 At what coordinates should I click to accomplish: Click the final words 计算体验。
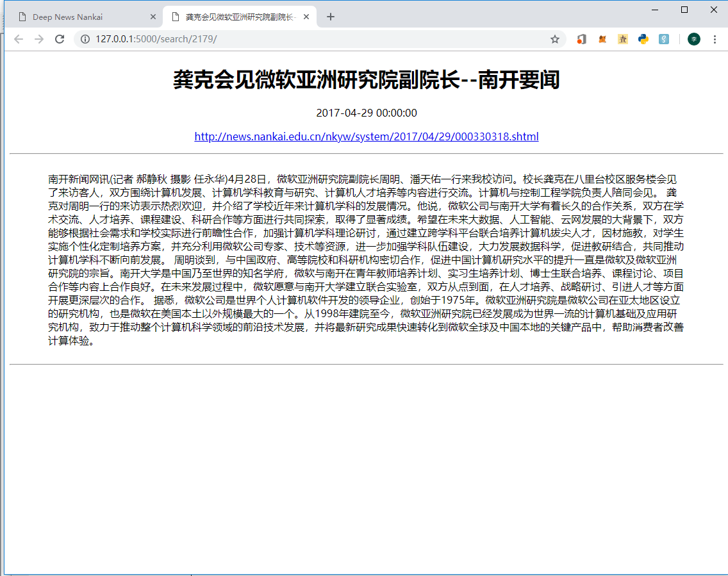click(72, 341)
